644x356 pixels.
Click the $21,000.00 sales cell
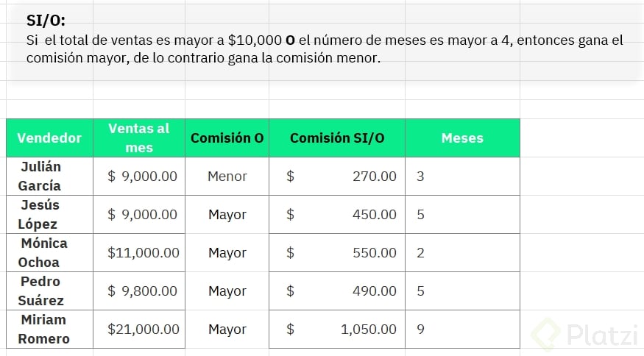point(143,330)
